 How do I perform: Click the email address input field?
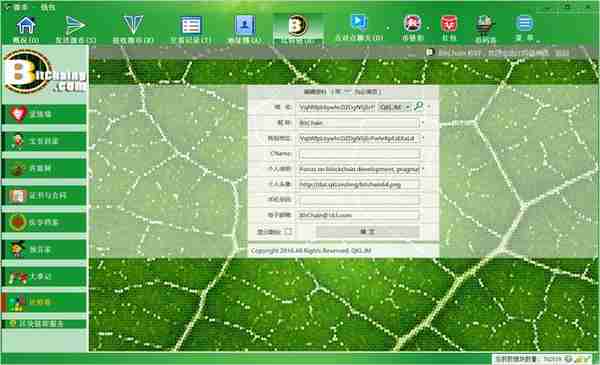[359, 215]
